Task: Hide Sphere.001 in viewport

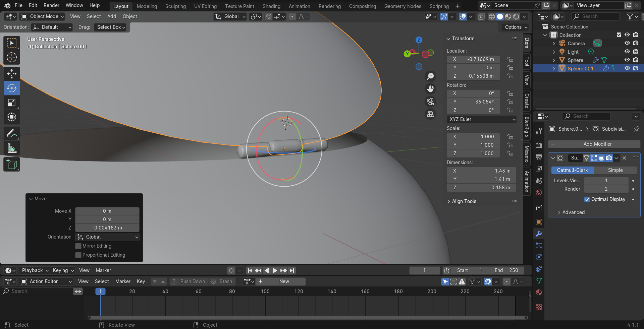Action: (627, 68)
